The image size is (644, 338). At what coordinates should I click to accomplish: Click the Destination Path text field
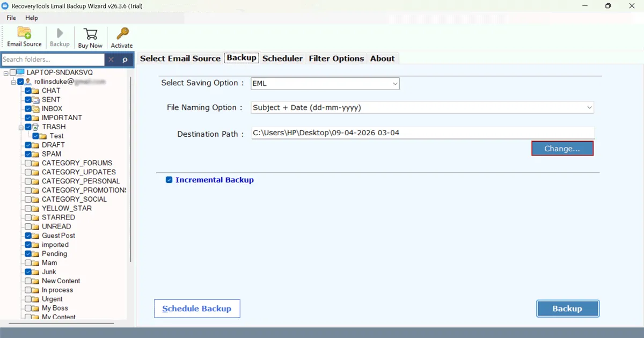point(423,133)
